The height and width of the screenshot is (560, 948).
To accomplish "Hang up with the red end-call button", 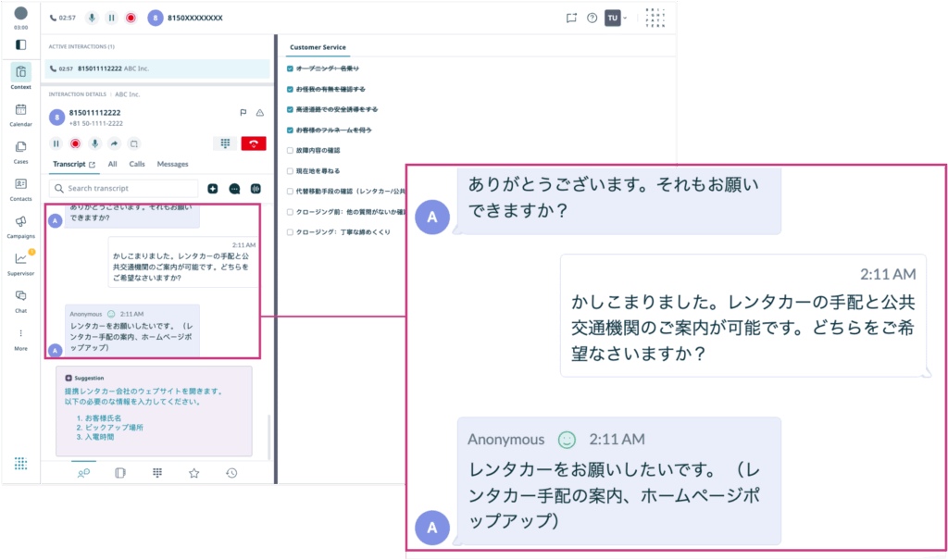I will (x=254, y=143).
